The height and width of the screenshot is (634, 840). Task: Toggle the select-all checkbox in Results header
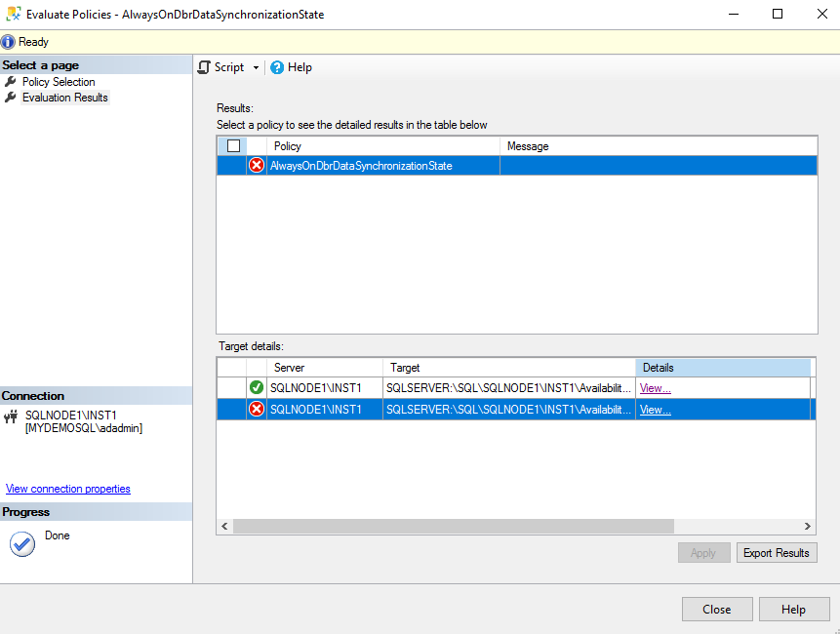tap(233, 146)
